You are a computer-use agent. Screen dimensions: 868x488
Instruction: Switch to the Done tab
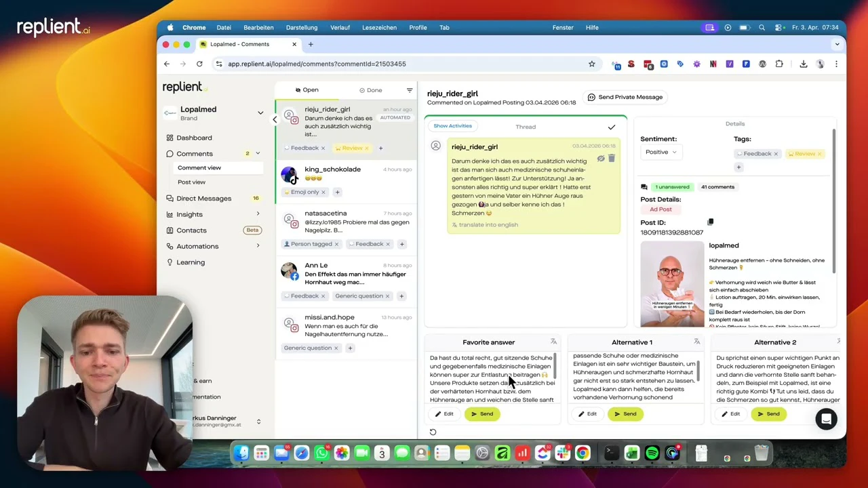[371, 90]
